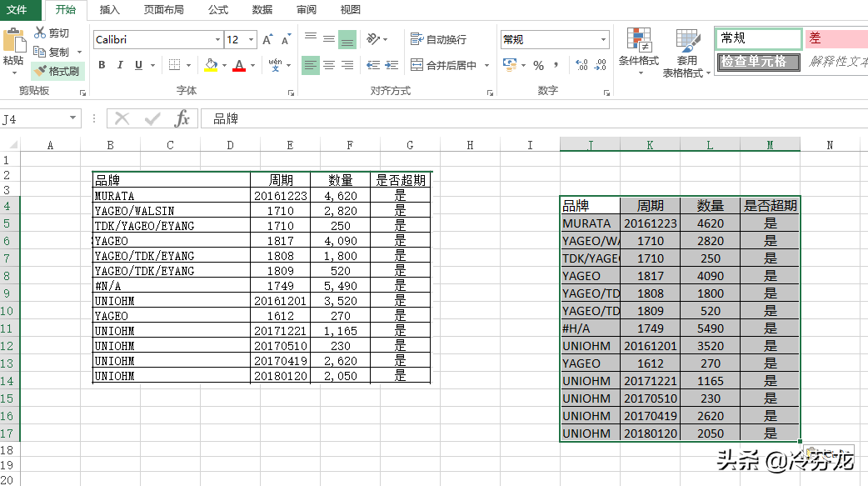
Task: Toggle Underline formatting
Action: click(138, 65)
